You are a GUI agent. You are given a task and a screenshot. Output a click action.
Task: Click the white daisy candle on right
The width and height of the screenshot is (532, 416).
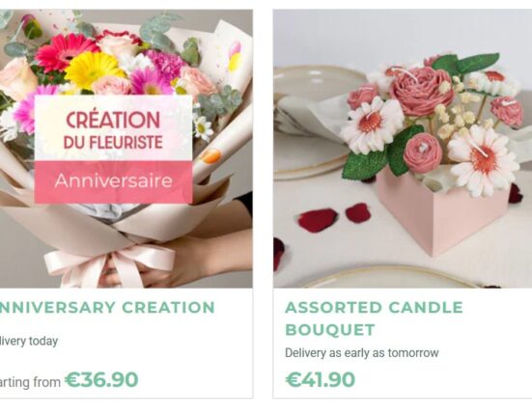480,159
